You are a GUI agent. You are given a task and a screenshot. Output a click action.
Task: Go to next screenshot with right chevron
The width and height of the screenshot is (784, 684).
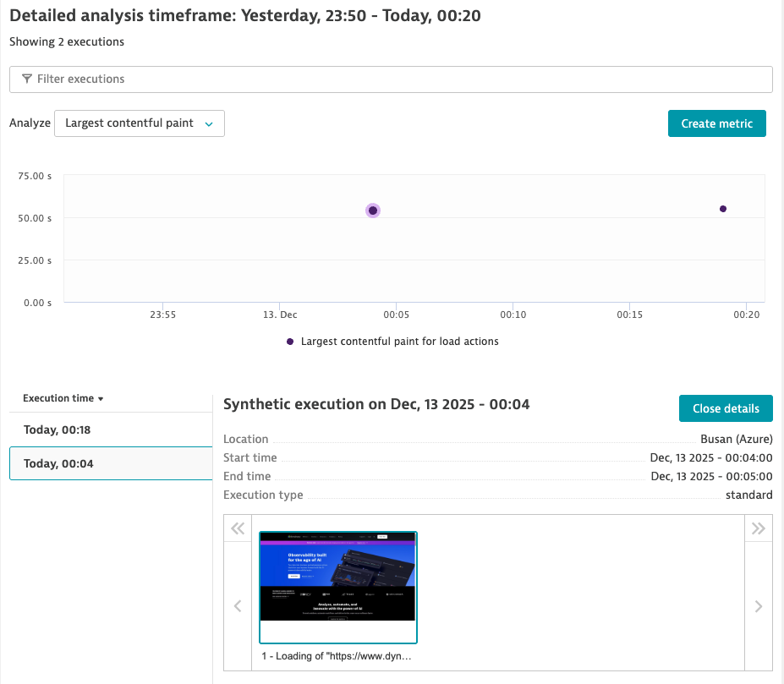coord(758,605)
